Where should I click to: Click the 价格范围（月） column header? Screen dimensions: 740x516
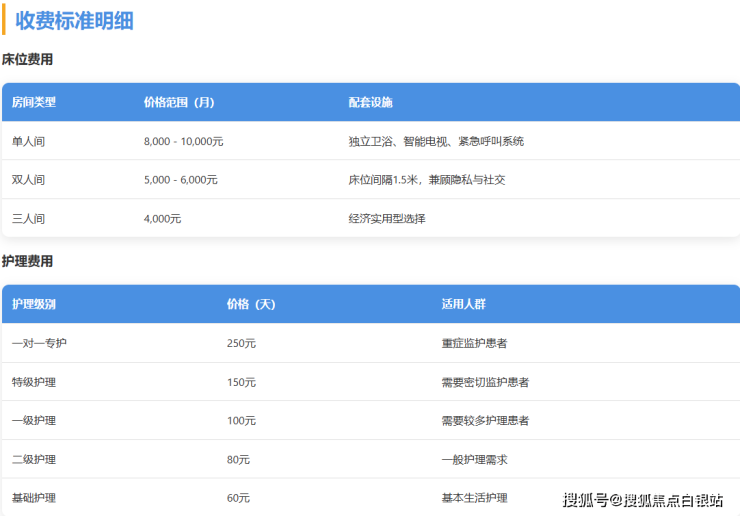(x=179, y=102)
